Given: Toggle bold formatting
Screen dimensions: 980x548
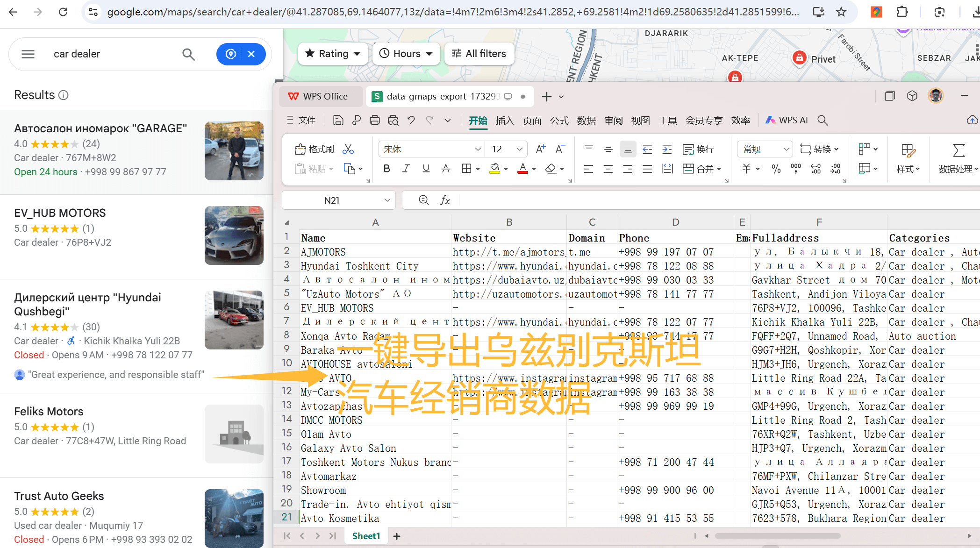Looking at the screenshot, I should [x=386, y=169].
